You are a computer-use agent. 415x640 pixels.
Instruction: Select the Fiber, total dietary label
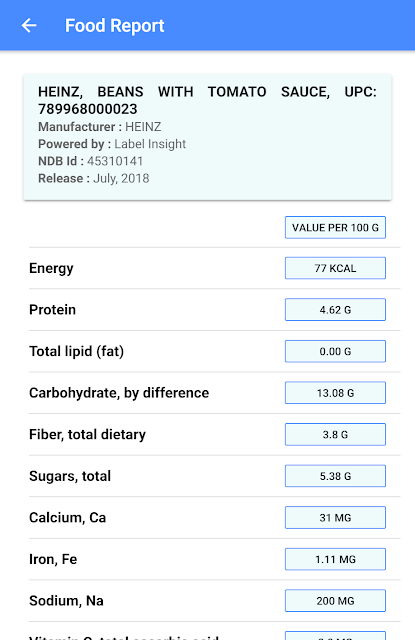tap(87, 435)
